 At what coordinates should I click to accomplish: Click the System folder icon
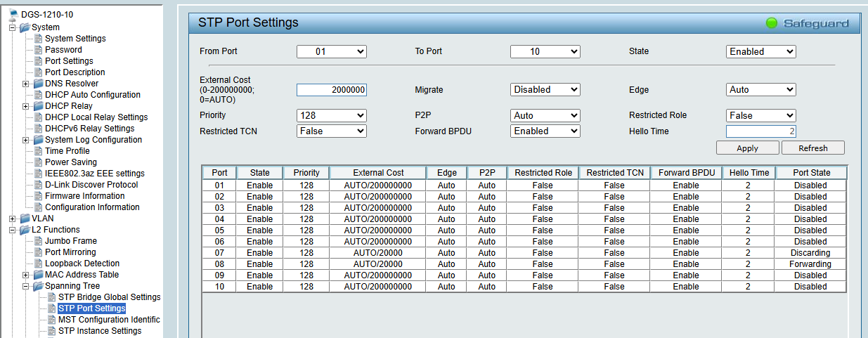[25, 27]
